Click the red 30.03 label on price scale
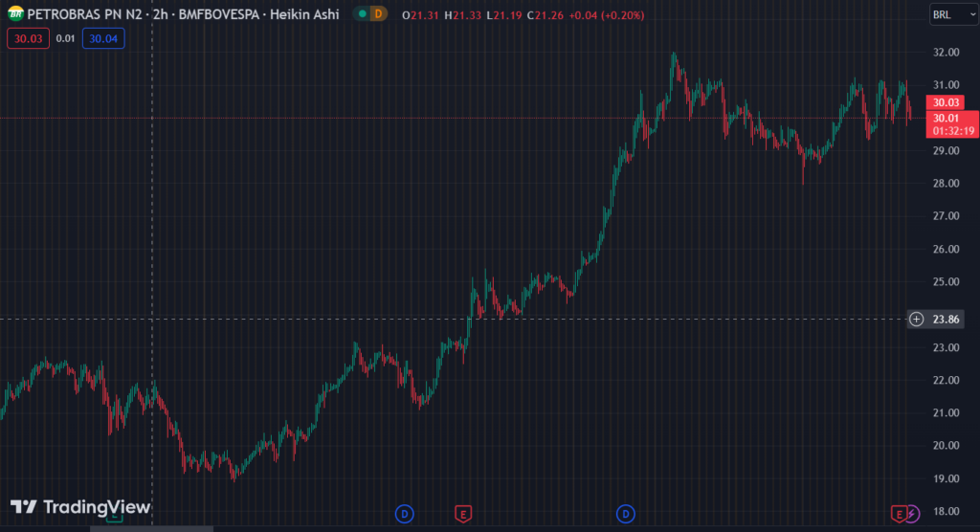The width and height of the screenshot is (980, 532). pos(945,102)
